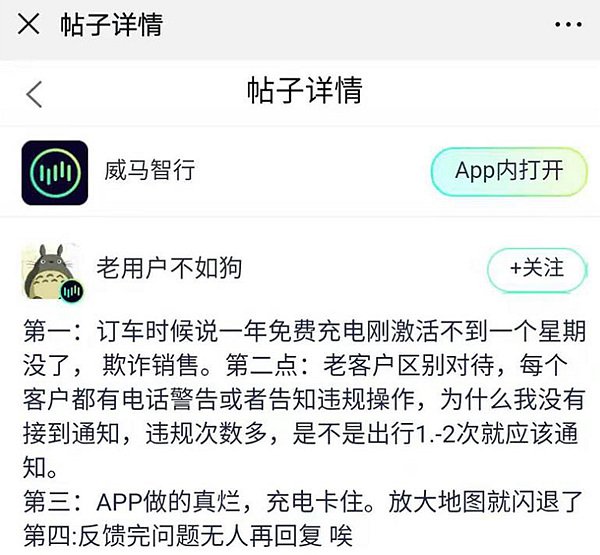600x555 pixels.
Task: Select the post line beginning with 第一
Action: (305, 331)
